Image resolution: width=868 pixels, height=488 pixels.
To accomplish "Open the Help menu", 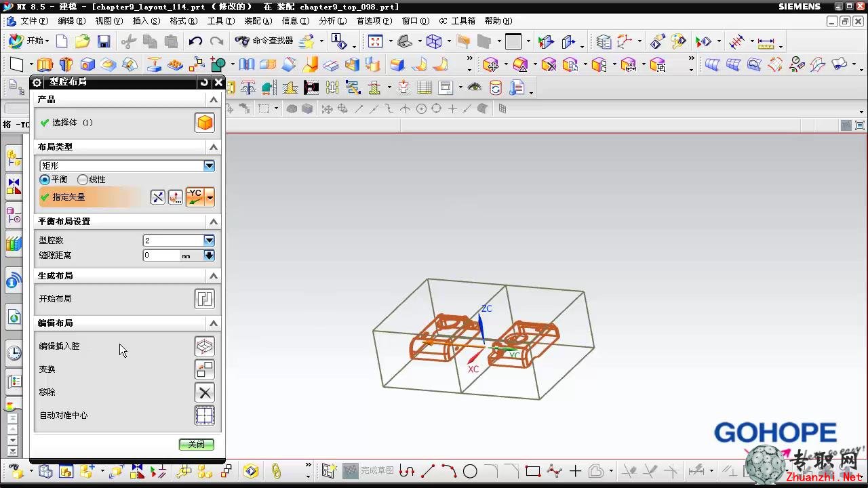I will click(x=498, y=21).
